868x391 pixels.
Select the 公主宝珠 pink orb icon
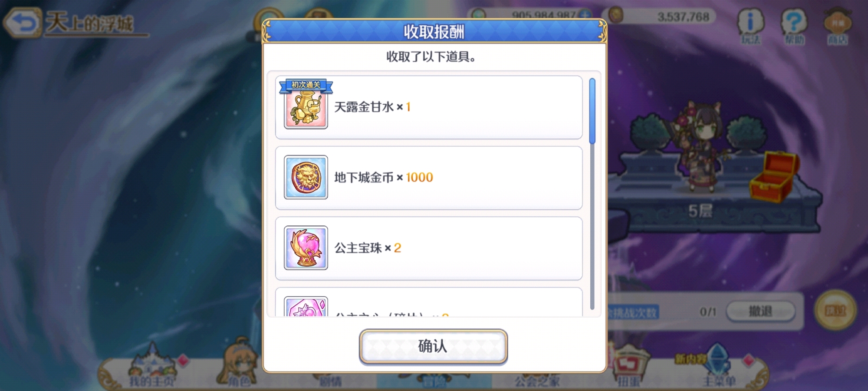306,248
